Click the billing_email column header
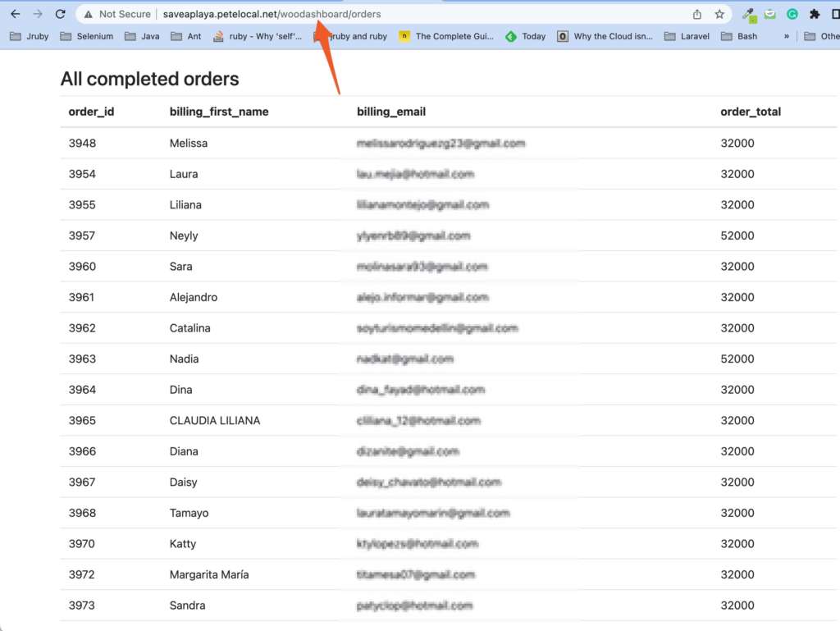Image resolution: width=840 pixels, height=631 pixels. click(391, 112)
